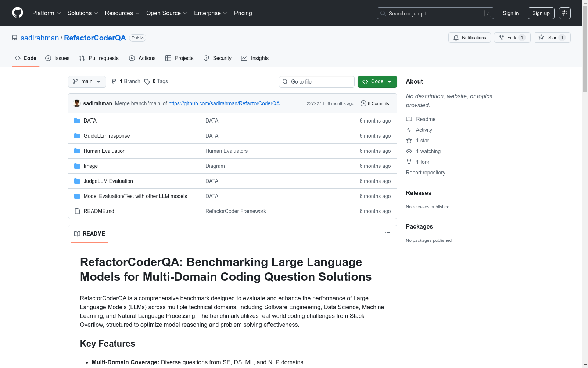Image resolution: width=588 pixels, height=368 pixels.
Task: Click the pulse icon next to Activity
Action: point(409,130)
